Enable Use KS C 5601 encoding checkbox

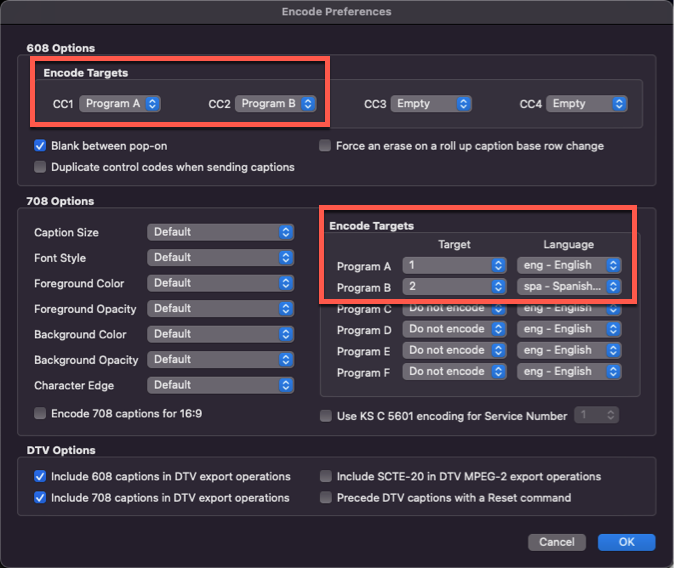[x=326, y=416]
